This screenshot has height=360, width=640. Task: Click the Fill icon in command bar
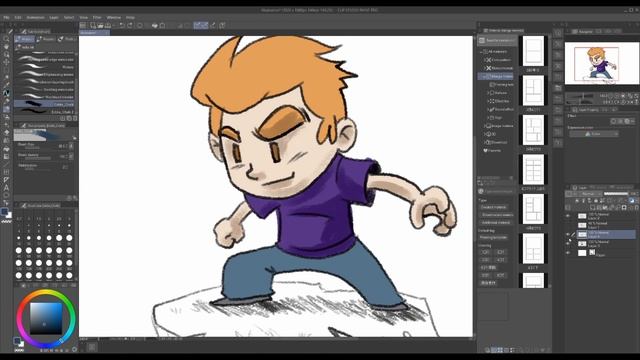(x=155, y=25)
